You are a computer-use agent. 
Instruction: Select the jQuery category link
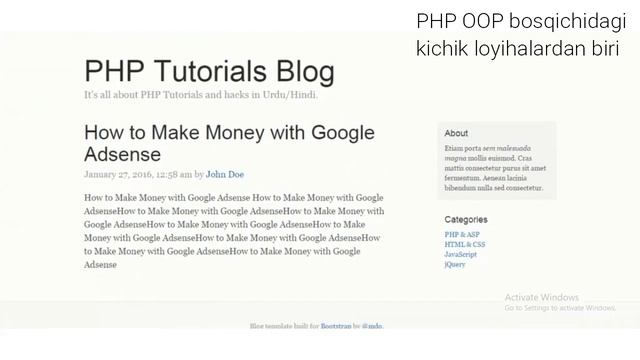click(455, 264)
